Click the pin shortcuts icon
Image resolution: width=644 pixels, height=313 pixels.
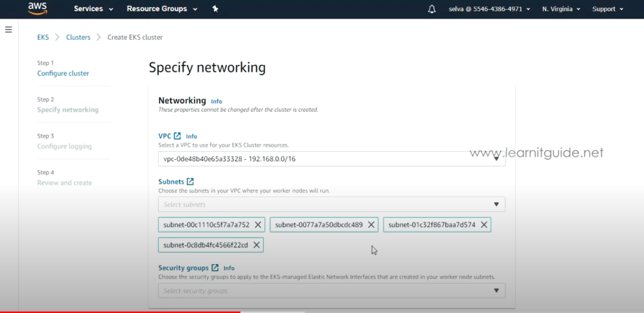[215, 9]
